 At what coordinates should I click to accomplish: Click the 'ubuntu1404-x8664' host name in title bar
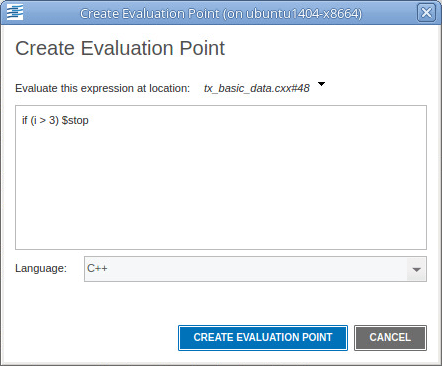coord(302,14)
